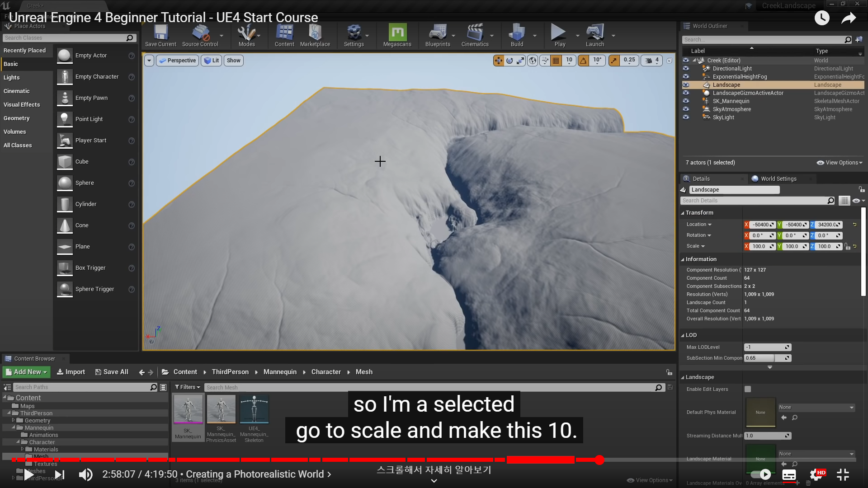Click the Add New button
Screen dimensions: 868x488
pyautogui.click(x=27, y=372)
